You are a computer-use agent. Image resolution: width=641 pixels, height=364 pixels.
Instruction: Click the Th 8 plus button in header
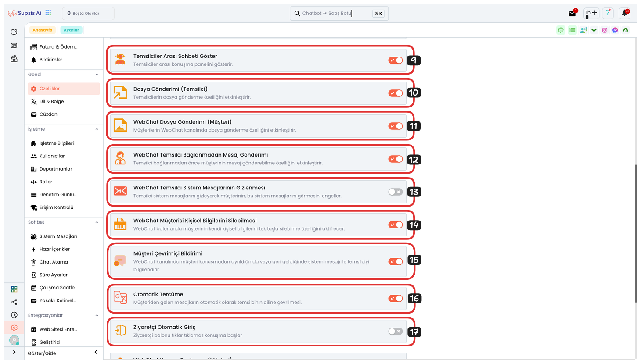click(x=591, y=14)
